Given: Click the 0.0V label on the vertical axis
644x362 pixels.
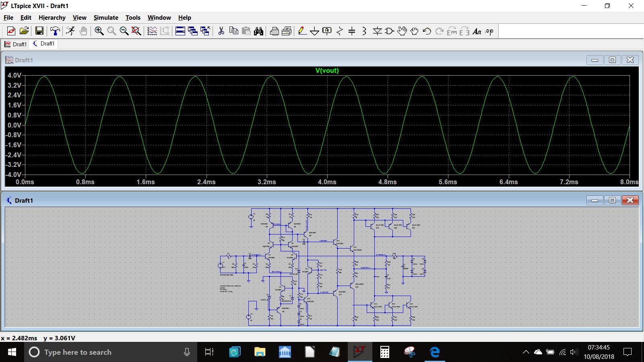Looking at the screenshot, I should click(14, 125).
